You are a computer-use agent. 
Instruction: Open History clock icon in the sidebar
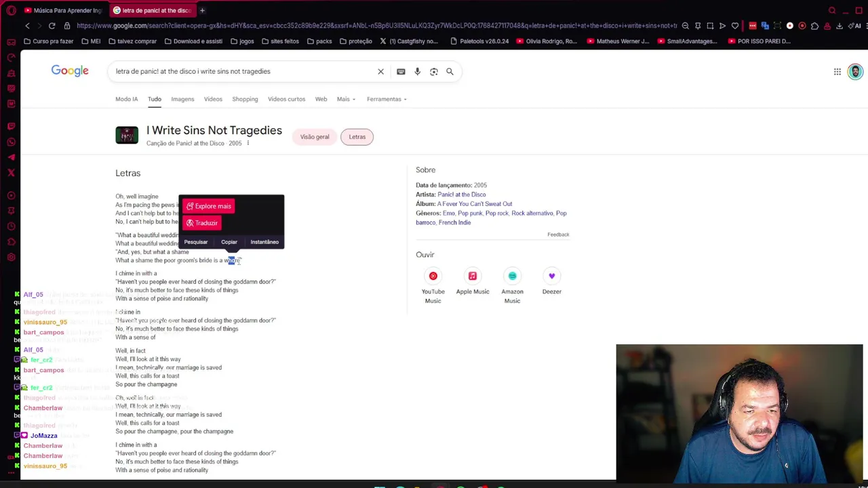pyautogui.click(x=11, y=226)
